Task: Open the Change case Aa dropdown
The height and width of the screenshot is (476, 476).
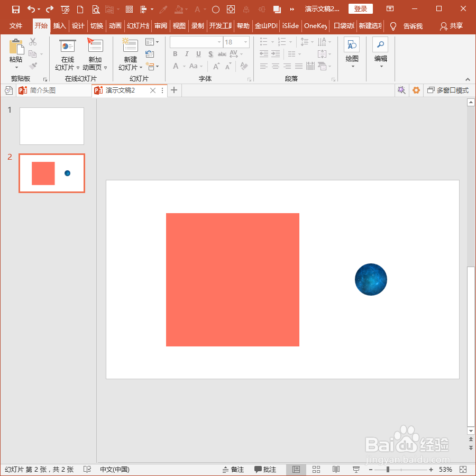Action: 196,66
